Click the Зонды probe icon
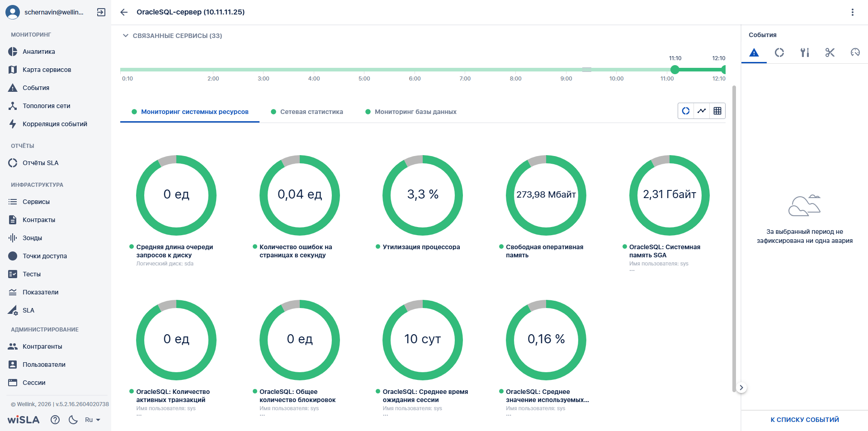Viewport: 868px width, 431px height. click(x=13, y=238)
